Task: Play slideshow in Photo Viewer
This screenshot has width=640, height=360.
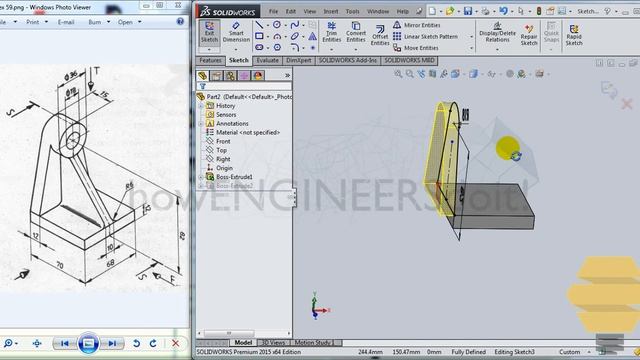Action: (88, 343)
